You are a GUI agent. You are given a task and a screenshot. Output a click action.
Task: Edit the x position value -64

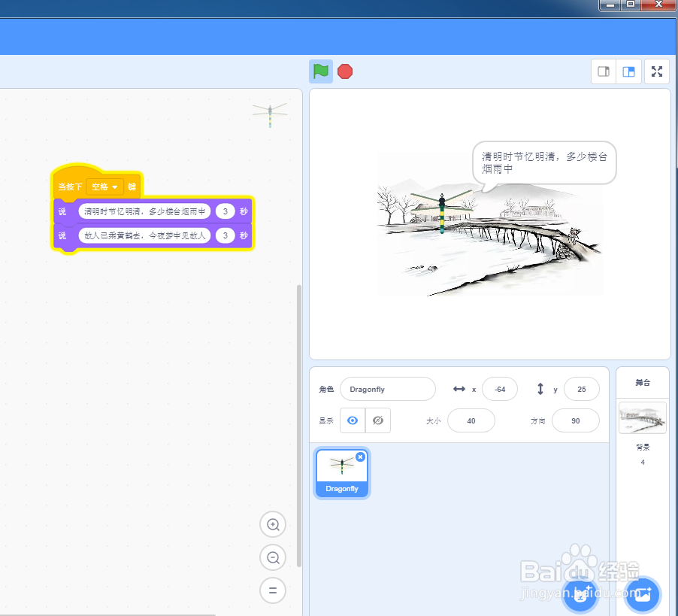click(500, 389)
